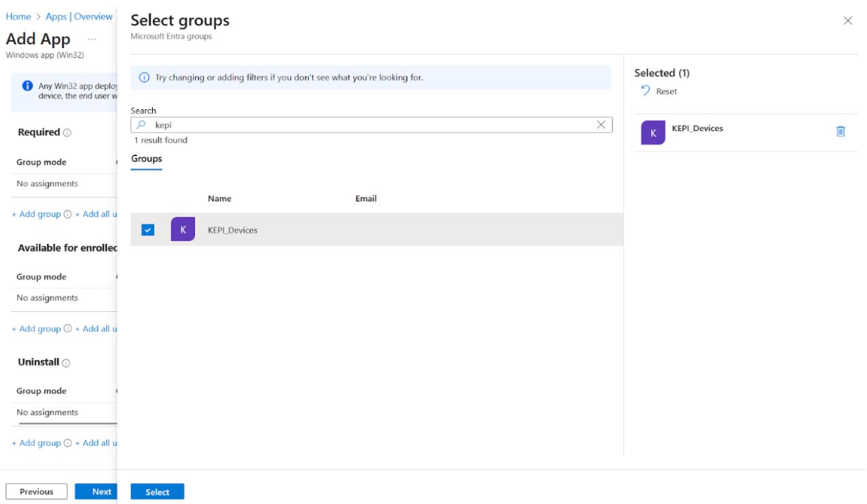This screenshot has width=867, height=504.
Task: Open Apps | Overview breadcrumb
Action: pos(79,17)
